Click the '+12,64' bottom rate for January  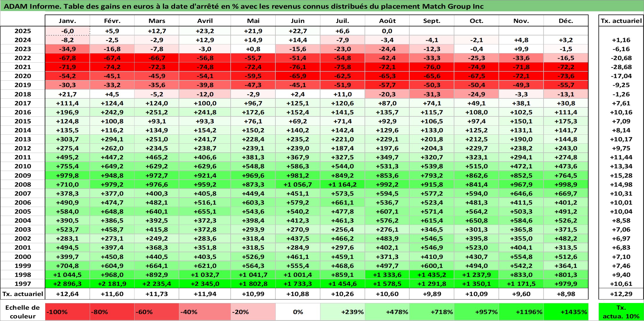point(67,294)
